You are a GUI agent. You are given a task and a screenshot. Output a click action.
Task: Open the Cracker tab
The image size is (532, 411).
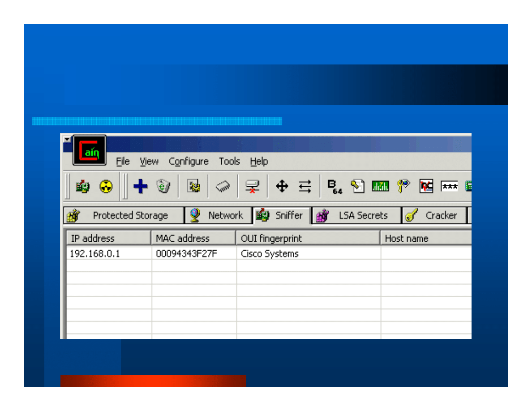tap(434, 215)
